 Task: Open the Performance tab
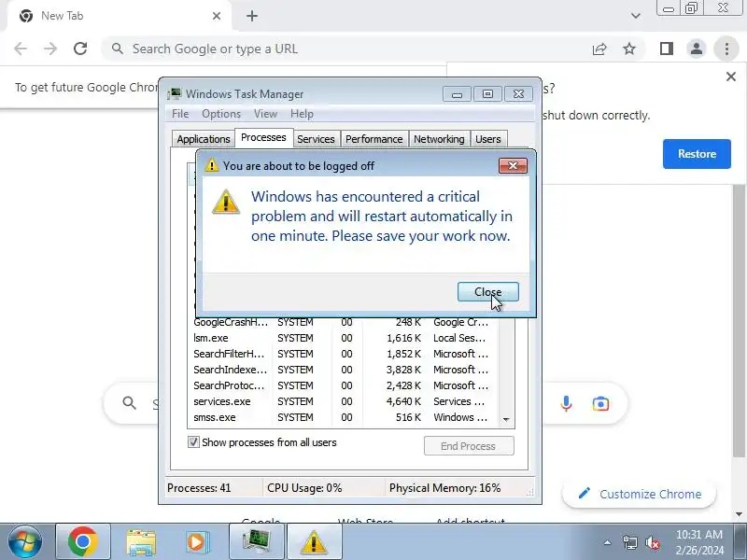(x=374, y=139)
